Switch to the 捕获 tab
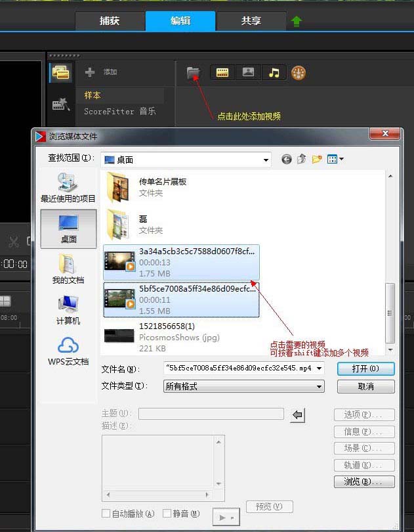 pyautogui.click(x=110, y=21)
